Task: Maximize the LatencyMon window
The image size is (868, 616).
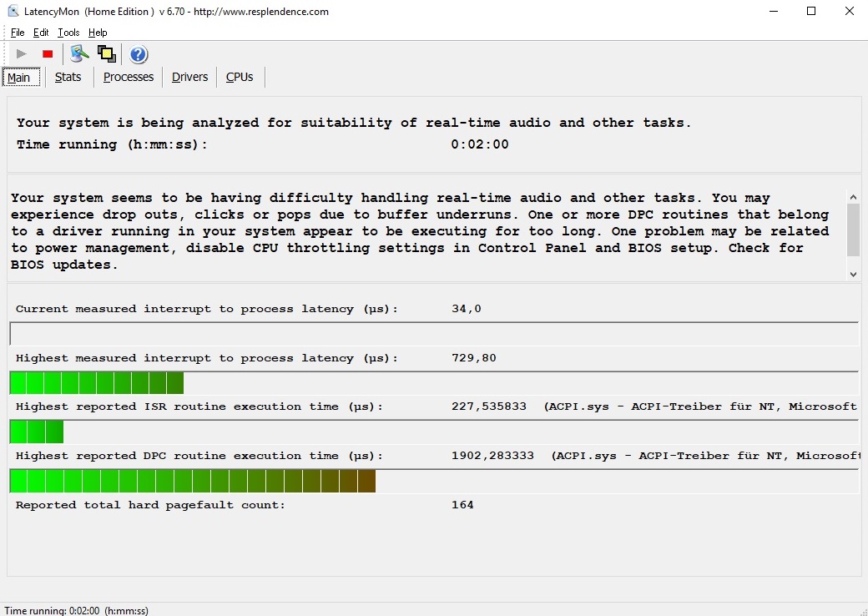Action: pos(811,12)
